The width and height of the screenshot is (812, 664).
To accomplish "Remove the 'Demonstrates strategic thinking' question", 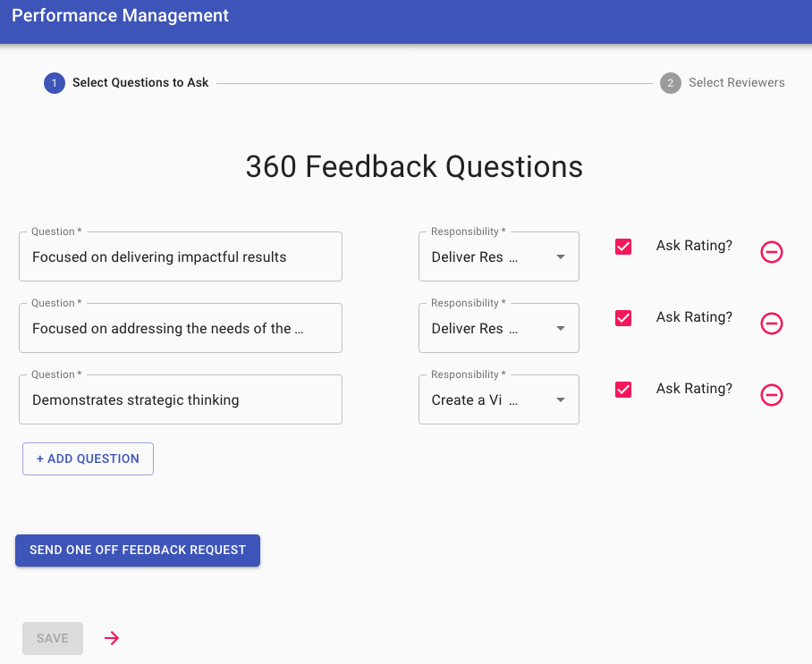I will tap(771, 395).
